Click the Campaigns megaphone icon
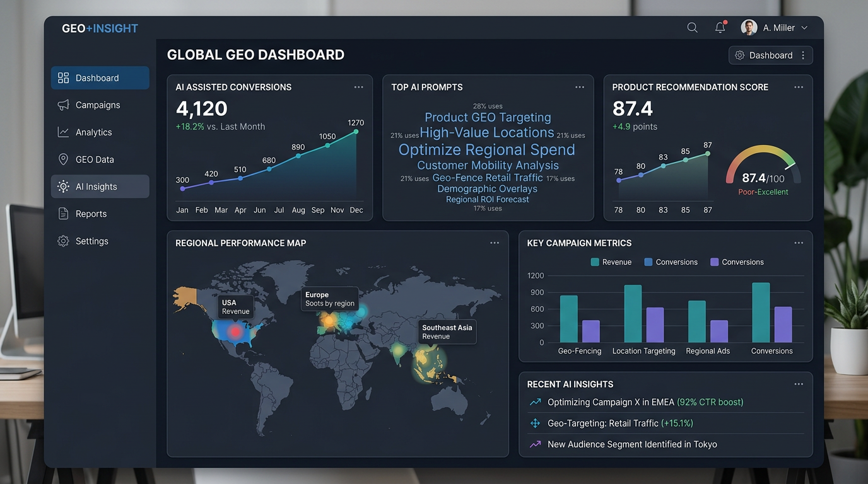This screenshot has width=868, height=484. point(63,105)
